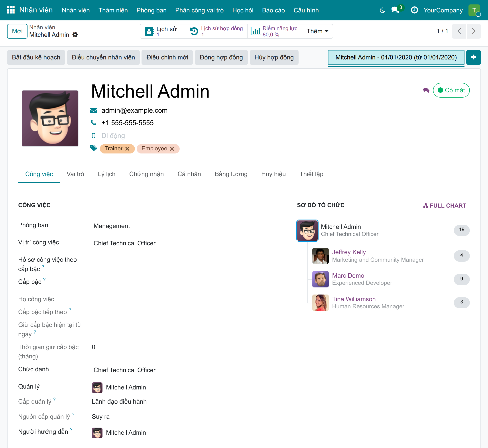This screenshot has width=488, height=448.
Task: Remove the Trainer tag
Action: pos(127,149)
